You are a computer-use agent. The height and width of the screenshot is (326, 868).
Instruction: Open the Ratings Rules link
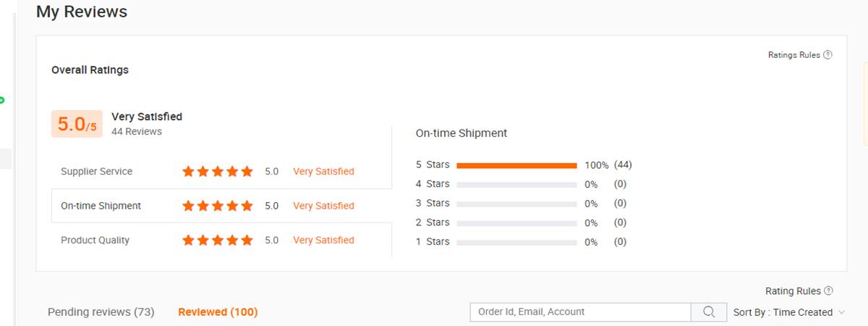(x=793, y=55)
